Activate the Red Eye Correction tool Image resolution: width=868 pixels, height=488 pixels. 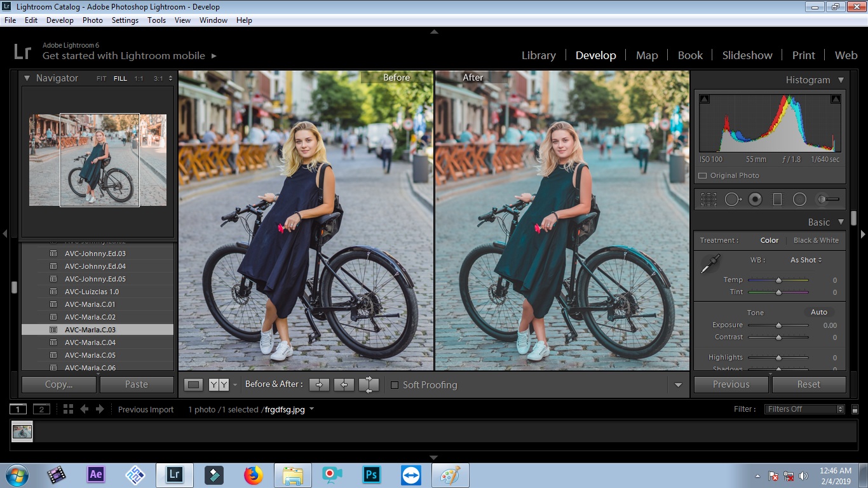point(755,200)
